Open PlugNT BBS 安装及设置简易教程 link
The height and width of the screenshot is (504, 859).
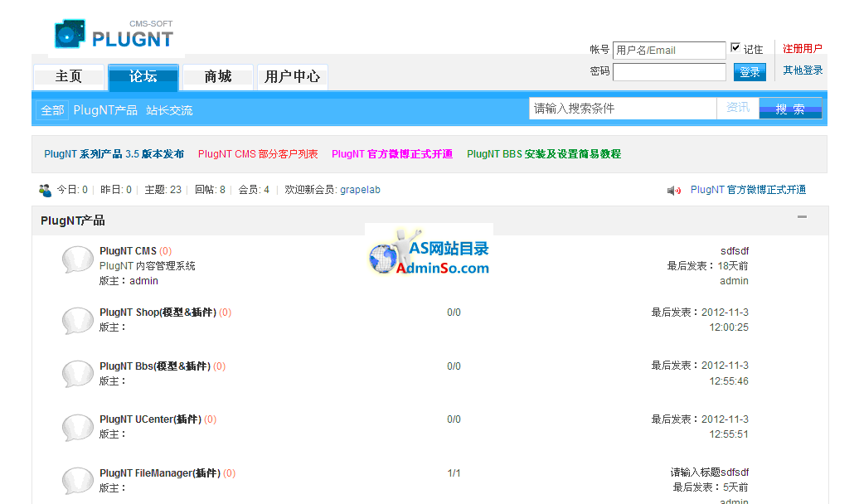pos(544,154)
